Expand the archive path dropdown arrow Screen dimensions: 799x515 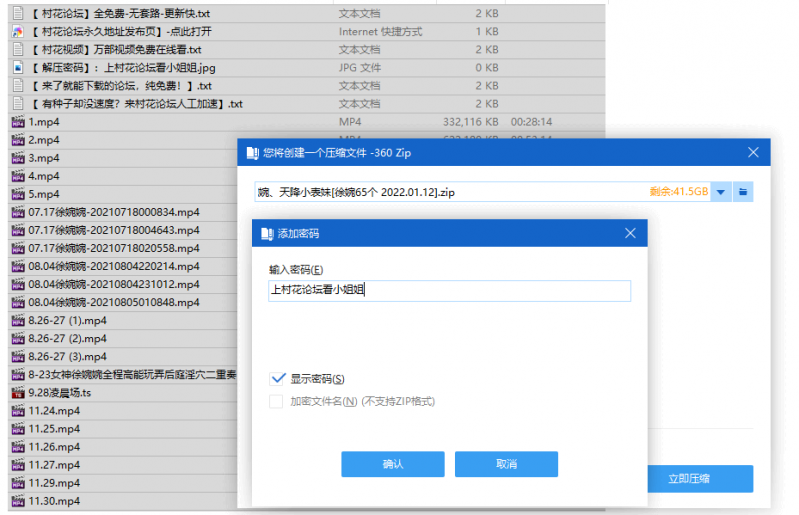pyautogui.click(x=720, y=192)
